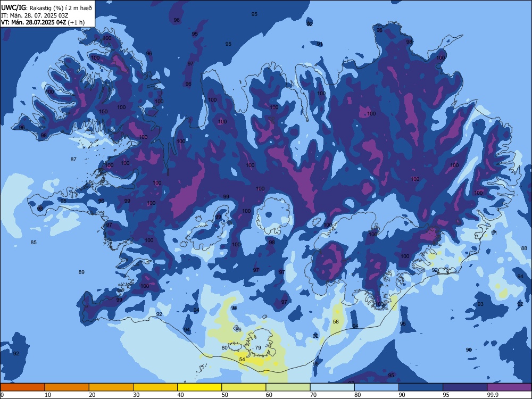This screenshot has height=399, width=532.
Task: Click the '10' legend scale label
Action: pyautogui.click(x=48, y=395)
